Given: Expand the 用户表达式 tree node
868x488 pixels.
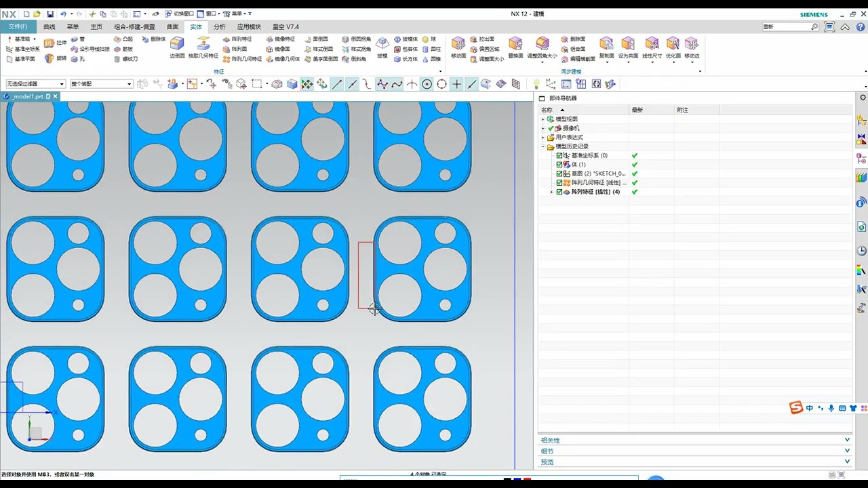Looking at the screenshot, I should (542, 138).
